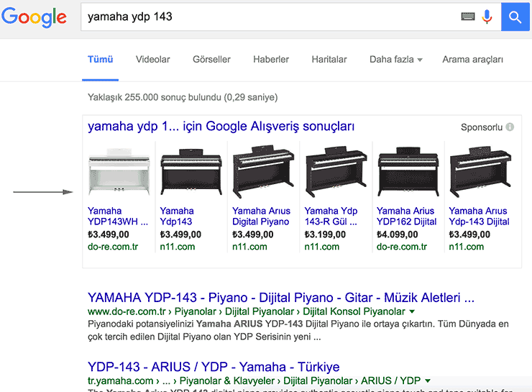Click the tr.yamaha.com breadcrumb URL
The width and height of the screenshot is (532, 392).
[x=120, y=380]
